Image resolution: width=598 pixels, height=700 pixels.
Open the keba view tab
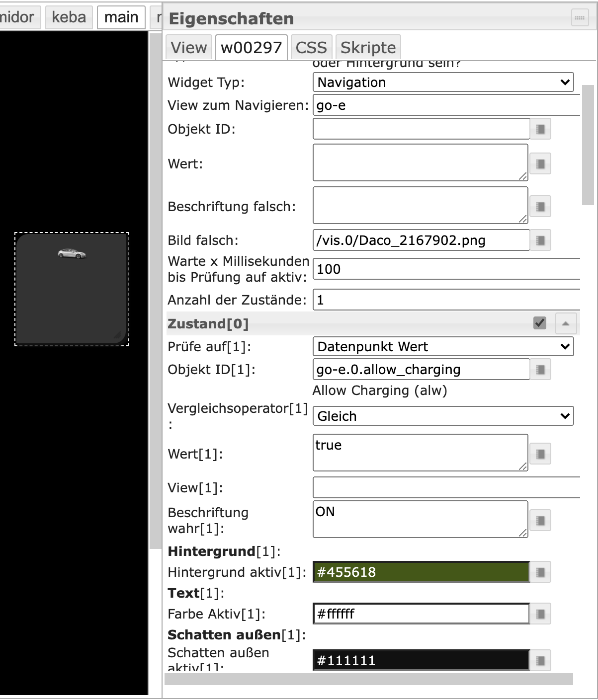(69, 17)
